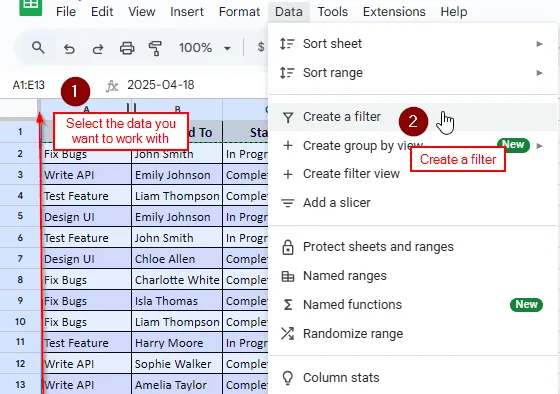Open the Tools menu

[x=332, y=12]
